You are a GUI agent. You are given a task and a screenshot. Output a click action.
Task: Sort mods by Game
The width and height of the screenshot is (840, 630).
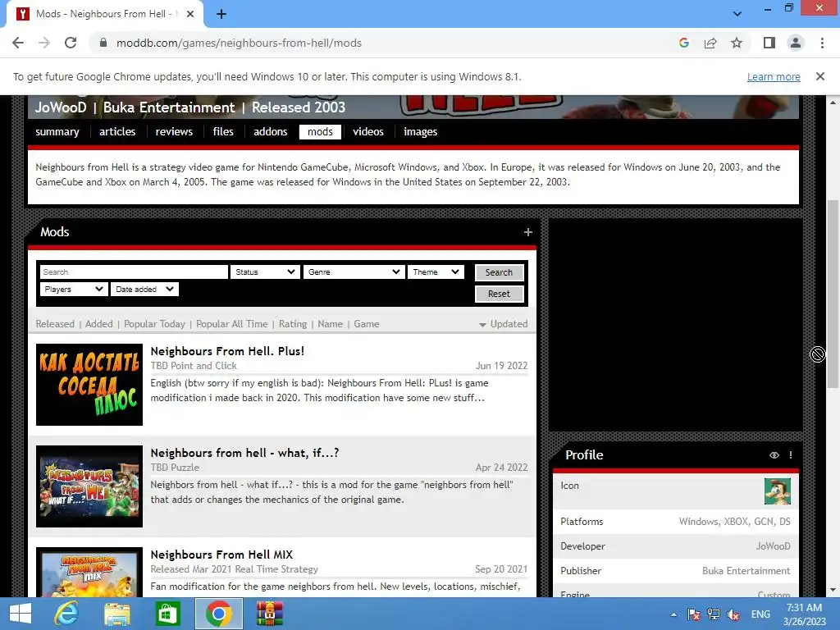pos(367,324)
